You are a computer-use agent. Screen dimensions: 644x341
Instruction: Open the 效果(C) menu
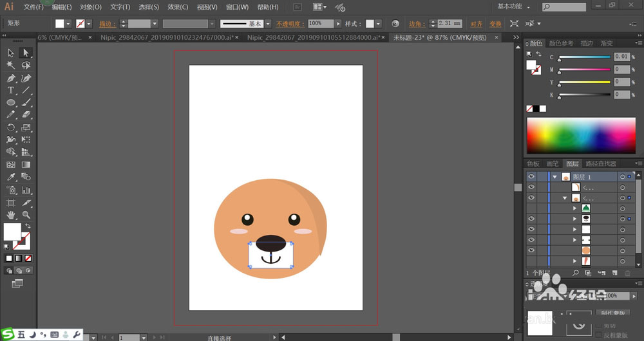178,7
